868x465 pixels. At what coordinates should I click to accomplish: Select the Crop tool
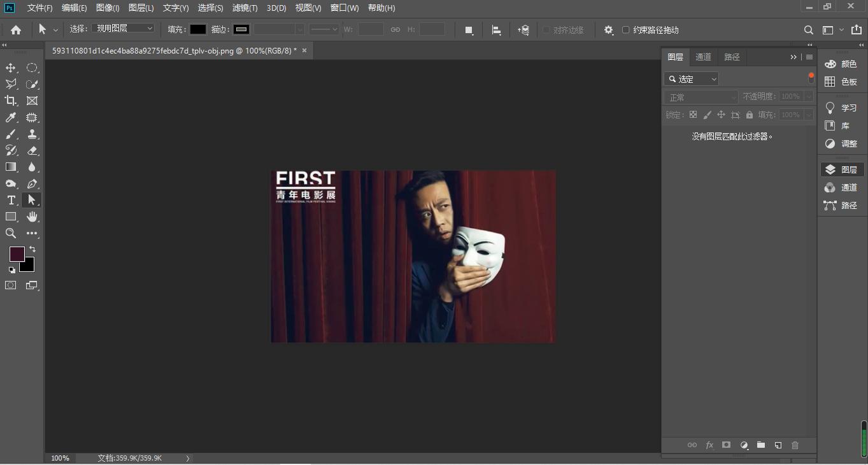(10, 101)
